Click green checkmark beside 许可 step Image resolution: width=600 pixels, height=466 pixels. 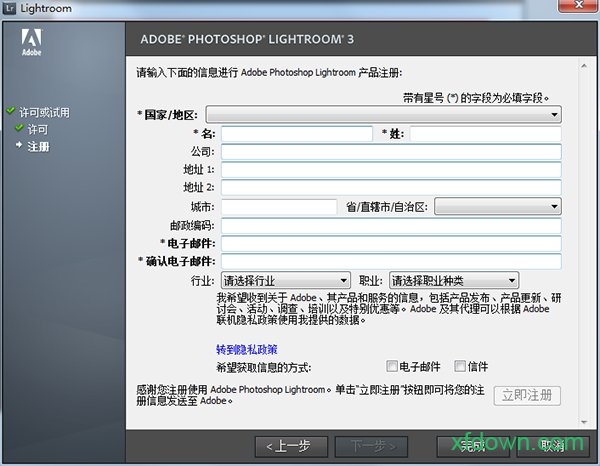[x=19, y=128]
